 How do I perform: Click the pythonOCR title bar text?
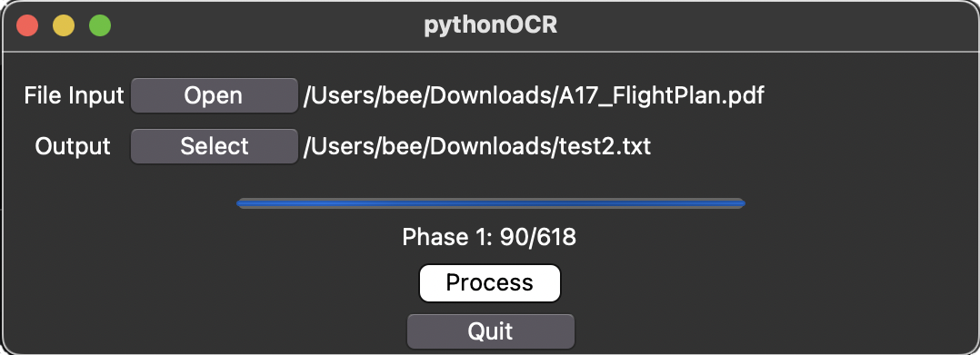[490, 25]
